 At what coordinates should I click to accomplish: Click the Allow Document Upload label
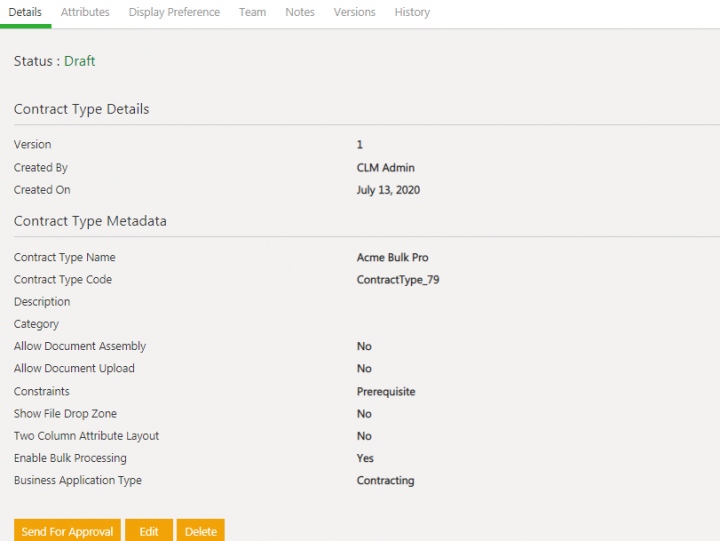tap(74, 368)
